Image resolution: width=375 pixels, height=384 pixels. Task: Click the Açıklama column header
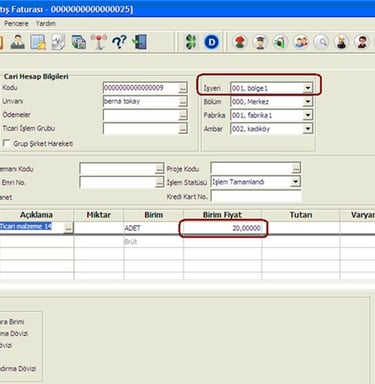click(36, 215)
